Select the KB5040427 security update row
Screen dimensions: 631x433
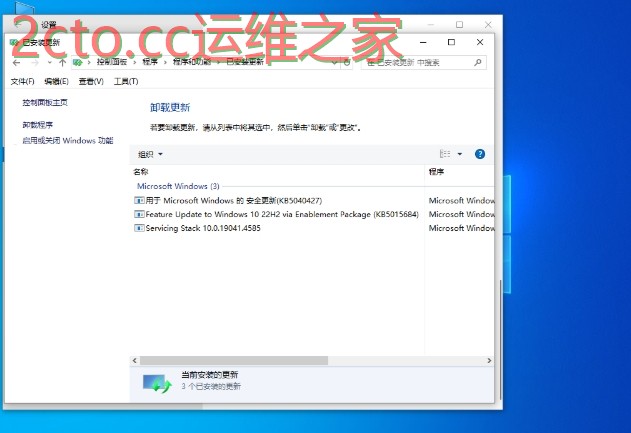tap(313, 200)
